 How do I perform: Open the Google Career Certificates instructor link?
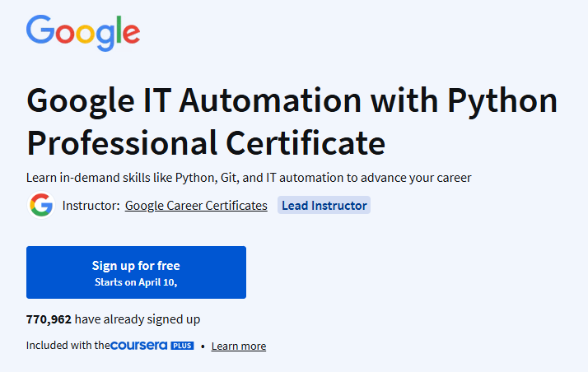pos(196,205)
